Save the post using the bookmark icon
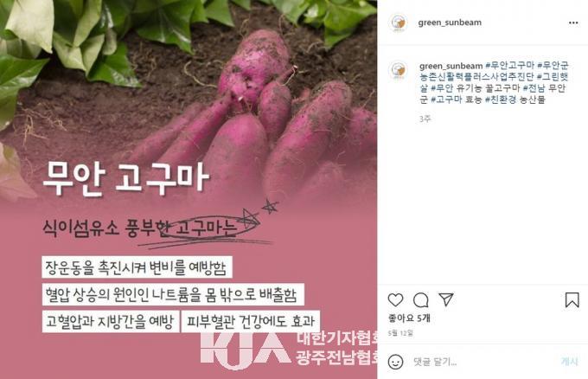The image size is (588, 379). pos(572,299)
